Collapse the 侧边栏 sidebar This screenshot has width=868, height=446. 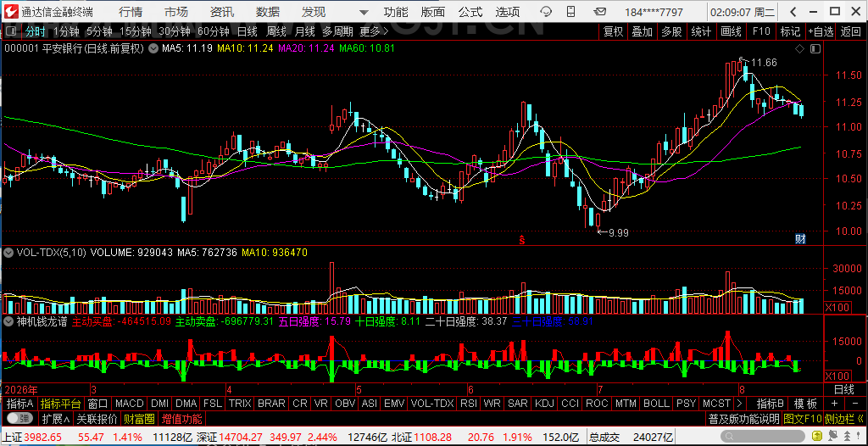click(x=844, y=418)
